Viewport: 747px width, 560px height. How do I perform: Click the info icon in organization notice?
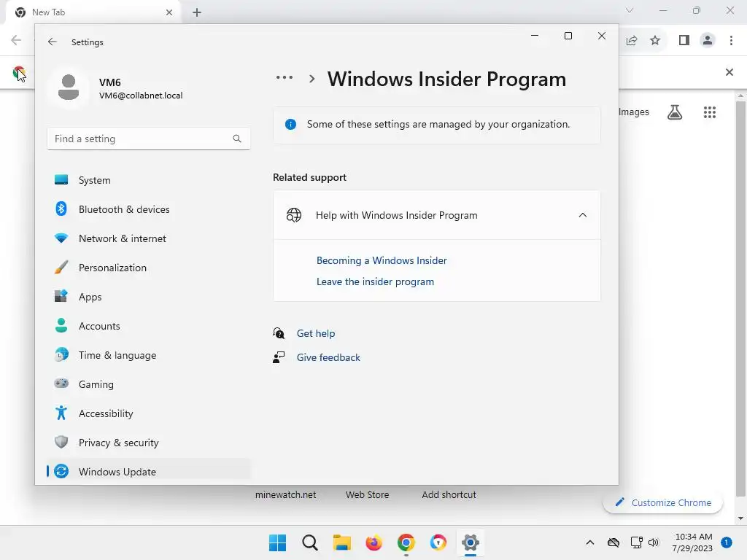pyautogui.click(x=290, y=124)
